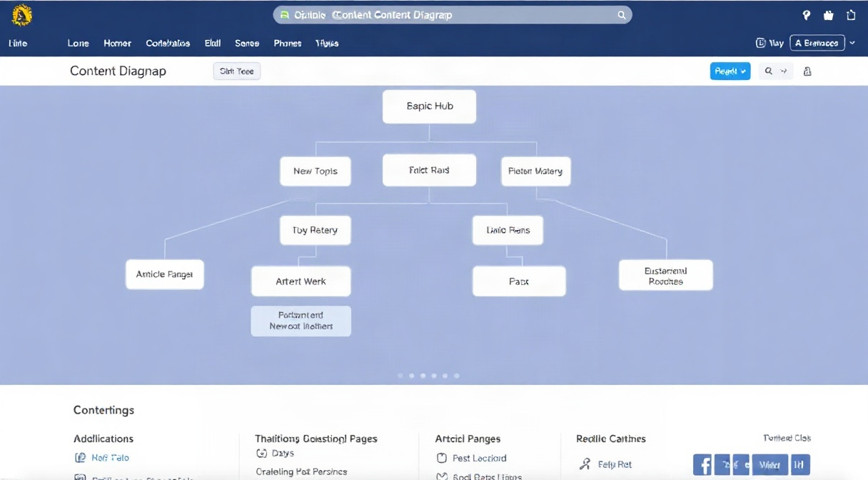Click the Redlic Carthes column heading
Viewport: 868px width, 480px height.
611,439
